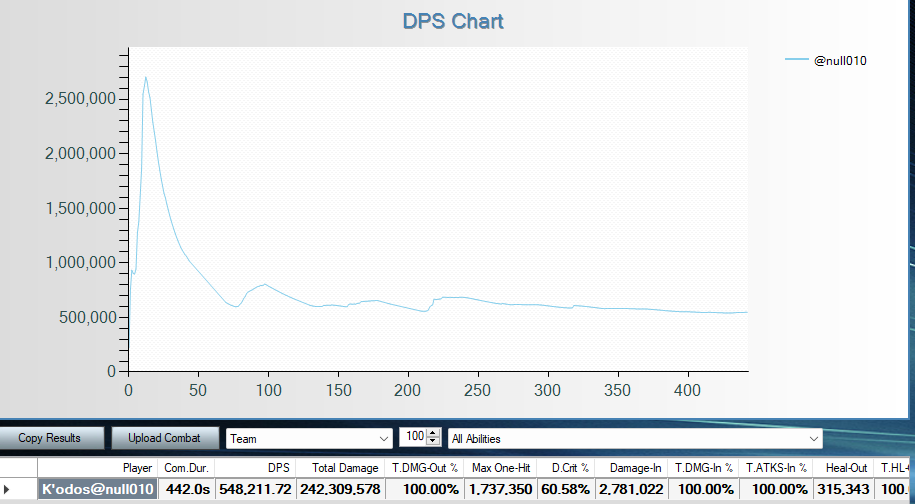Select the row arrow indicator for K'odos
The width and height of the screenshot is (915, 504).
8,489
